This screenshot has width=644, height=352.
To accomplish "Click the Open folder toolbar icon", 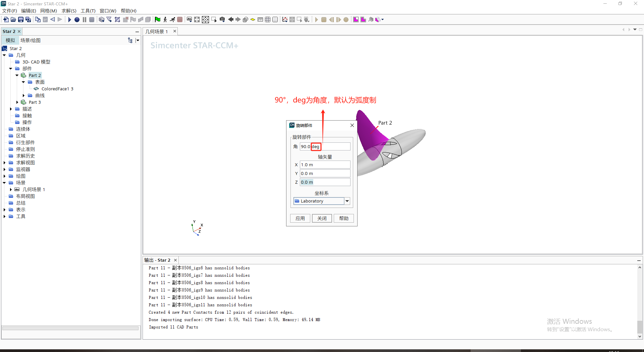I will (13, 19).
